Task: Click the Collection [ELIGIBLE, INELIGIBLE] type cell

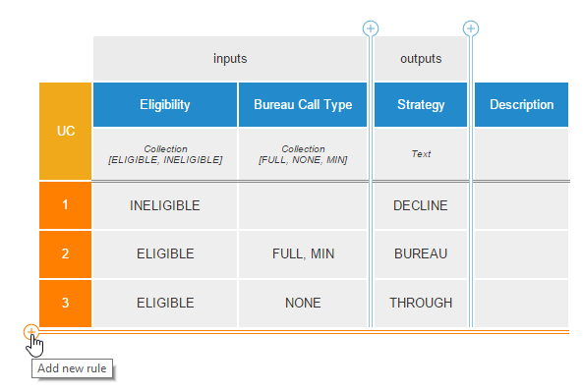Action: pyautogui.click(x=165, y=154)
